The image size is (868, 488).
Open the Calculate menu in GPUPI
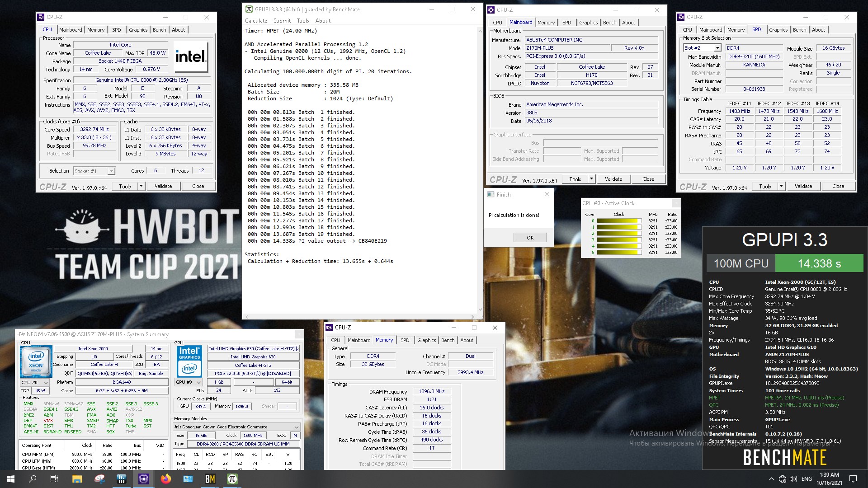pyautogui.click(x=256, y=21)
